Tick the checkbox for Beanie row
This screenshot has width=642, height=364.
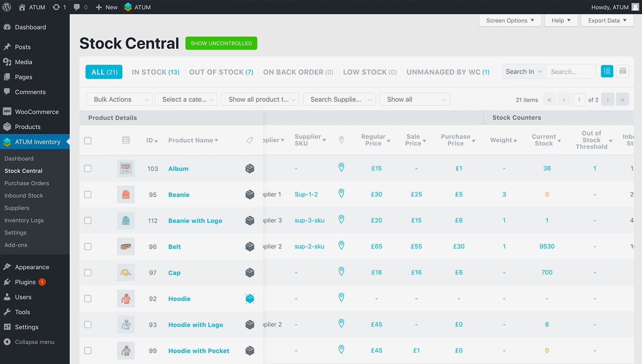pyautogui.click(x=88, y=195)
